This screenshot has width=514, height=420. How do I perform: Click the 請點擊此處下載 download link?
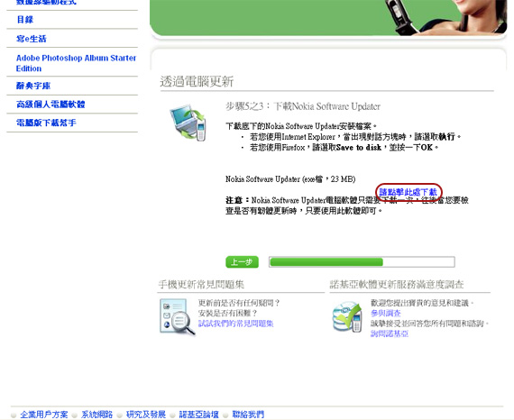[x=408, y=192]
